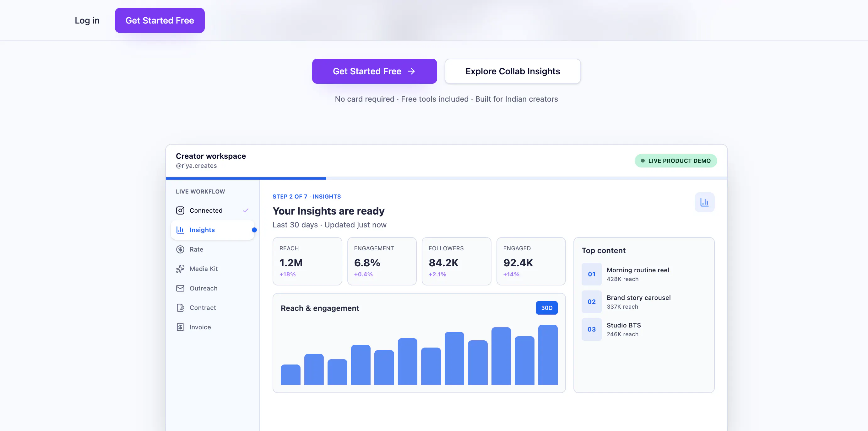This screenshot has height=431, width=868.
Task: Click the 'Top content' heading
Action: (604, 251)
